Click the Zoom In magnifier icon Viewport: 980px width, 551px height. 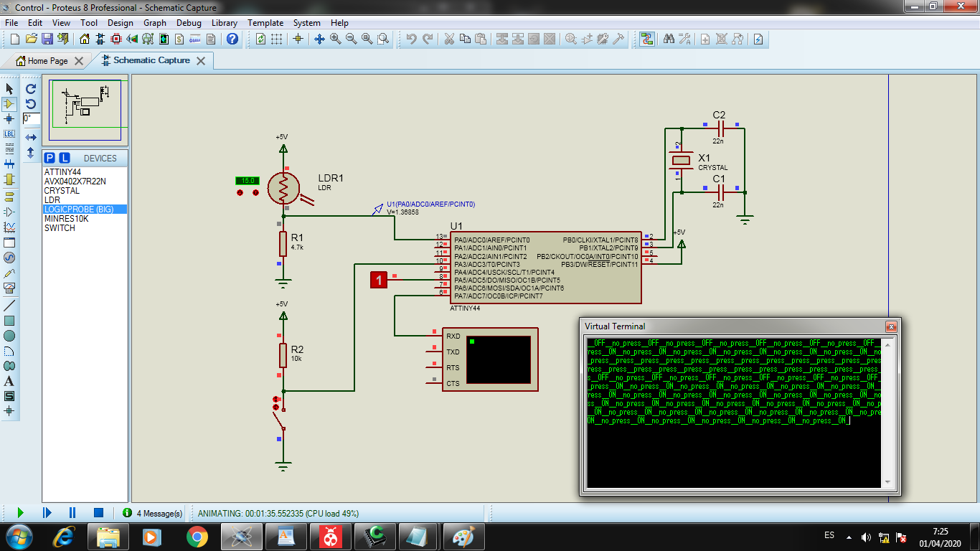335,39
